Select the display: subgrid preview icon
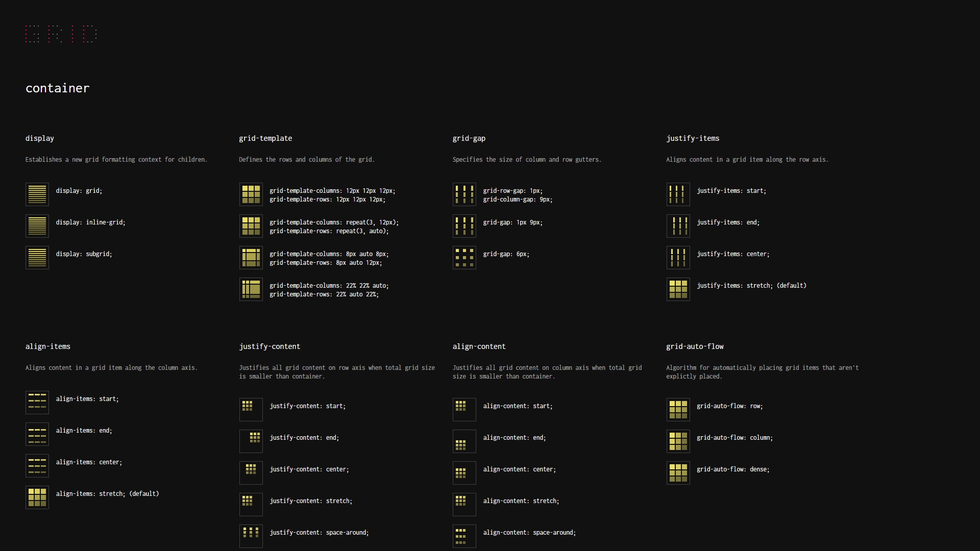Screen dimensions: 980x551 coord(37,258)
